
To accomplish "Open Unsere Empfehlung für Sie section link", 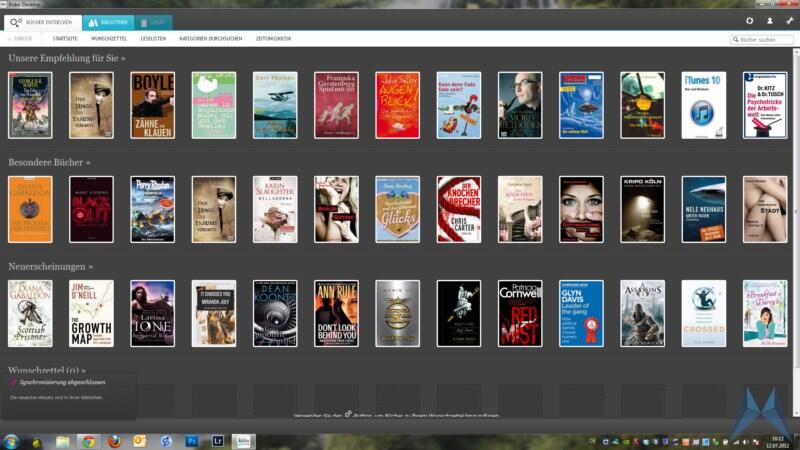I will (66, 58).
